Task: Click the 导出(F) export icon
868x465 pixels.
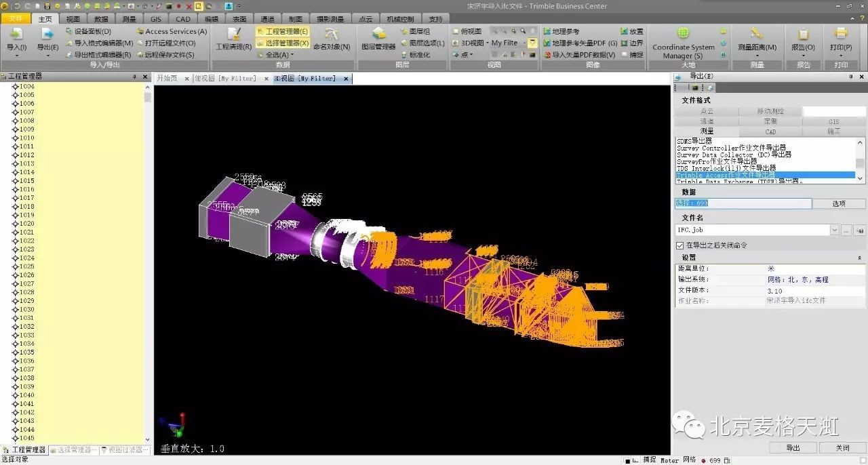Action: pyautogui.click(x=47, y=34)
